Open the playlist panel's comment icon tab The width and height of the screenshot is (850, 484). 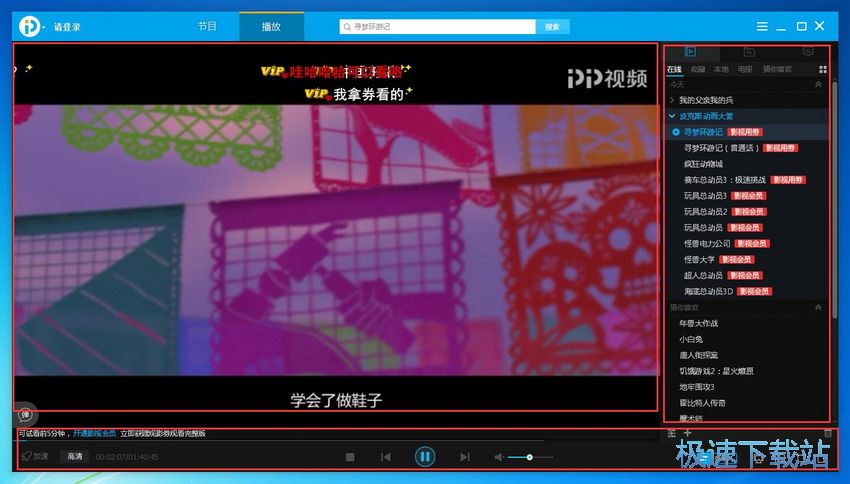(x=808, y=51)
